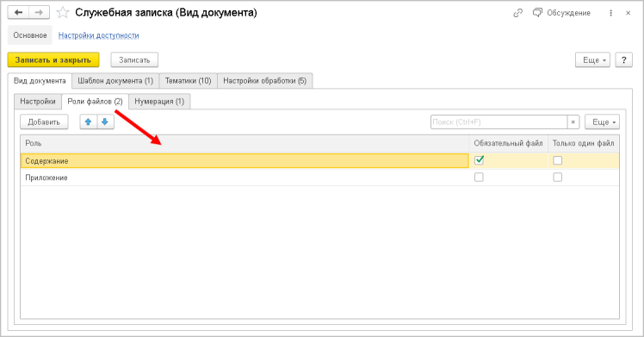Viewport: 644px width, 337px height.
Task: Check Обязательный файл for Приложение
Action: (x=479, y=178)
